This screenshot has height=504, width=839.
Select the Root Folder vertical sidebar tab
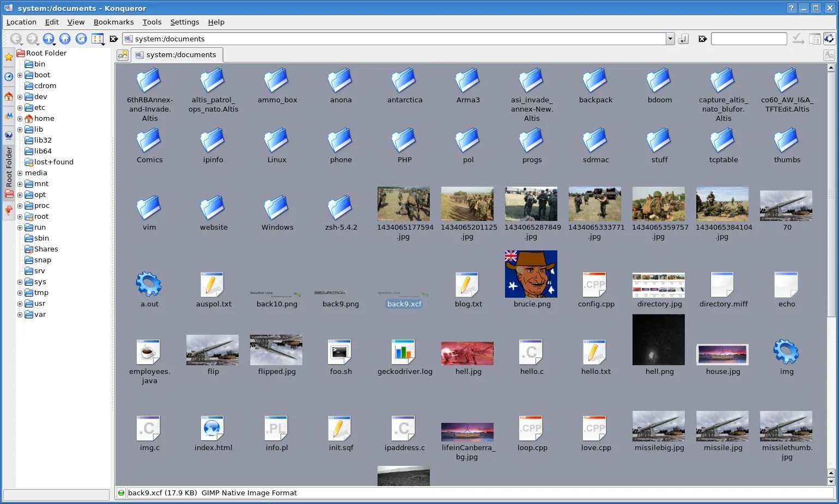click(9, 172)
